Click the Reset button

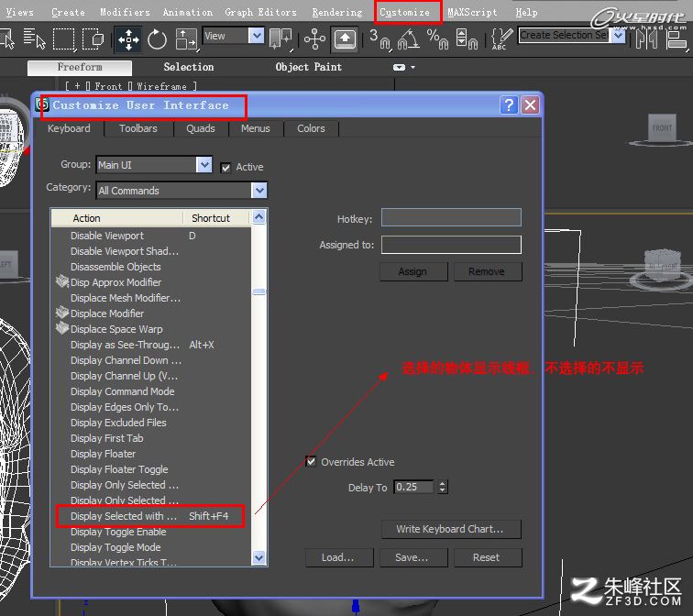[x=488, y=557]
